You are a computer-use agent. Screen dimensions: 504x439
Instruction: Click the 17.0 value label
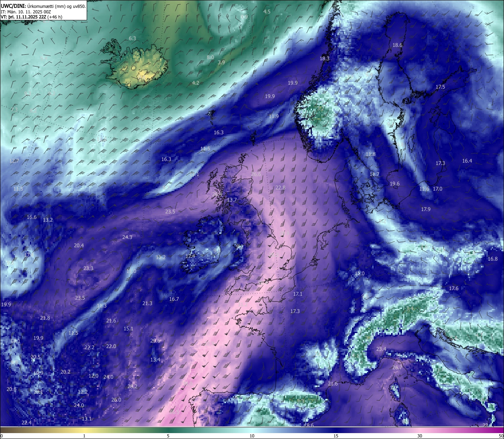pos(437,189)
